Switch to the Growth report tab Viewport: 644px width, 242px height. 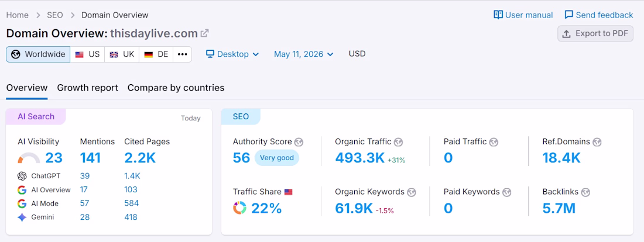pos(87,88)
